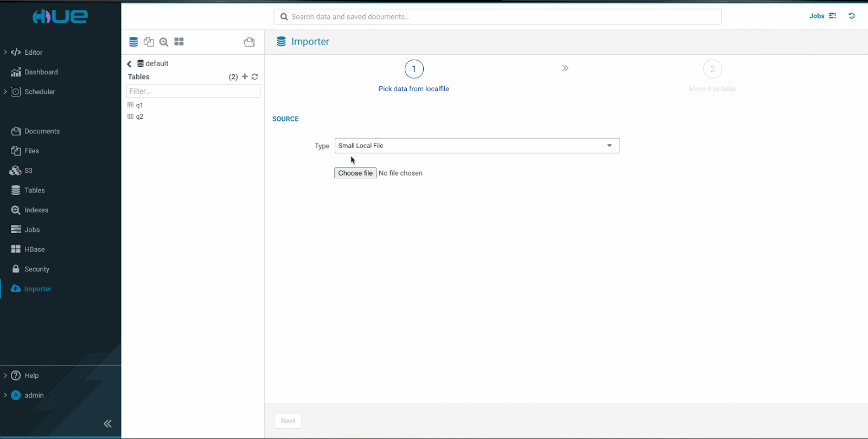Viewport: 868px width, 439px height.
Task: Click the Next button
Action: 288,421
